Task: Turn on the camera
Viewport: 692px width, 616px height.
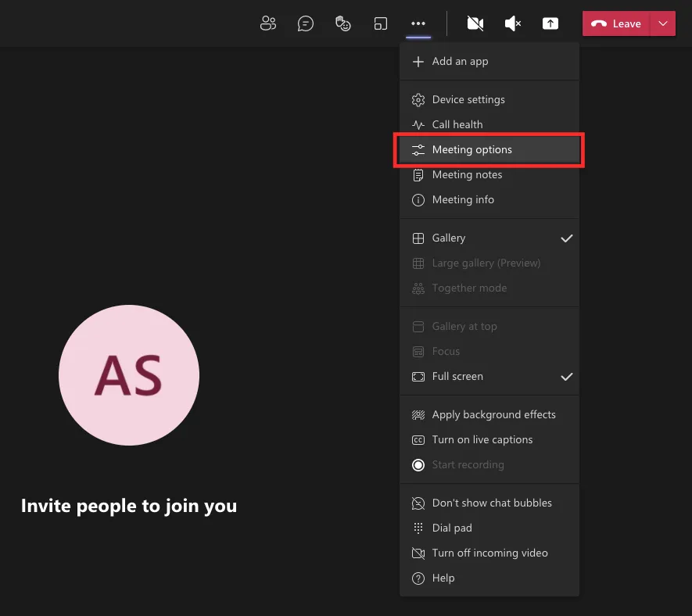Action: tap(475, 23)
